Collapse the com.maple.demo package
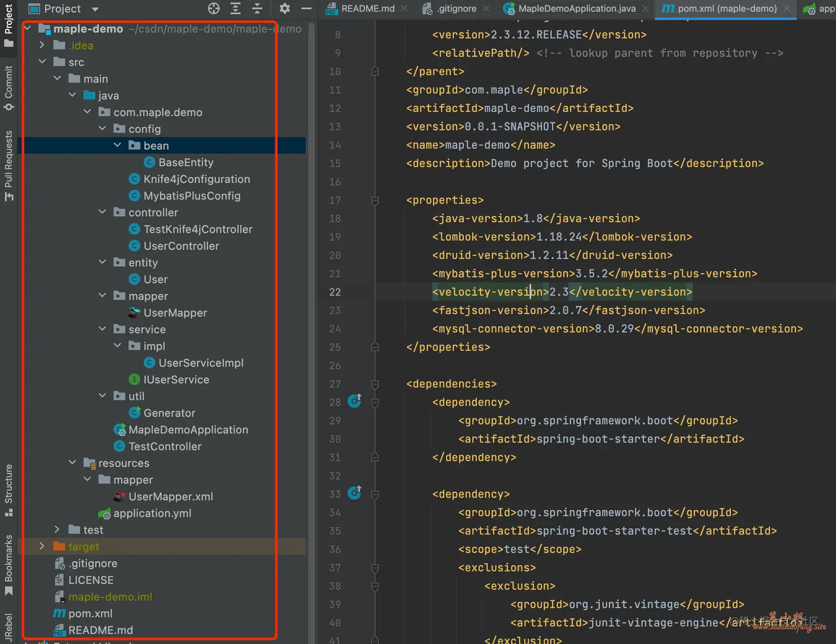The width and height of the screenshot is (836, 644). pos(87,112)
